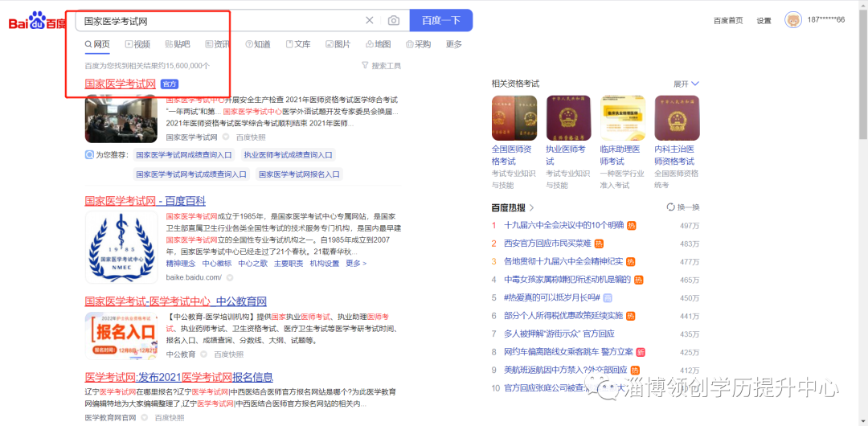Open 百度快照 of first result

click(251, 137)
